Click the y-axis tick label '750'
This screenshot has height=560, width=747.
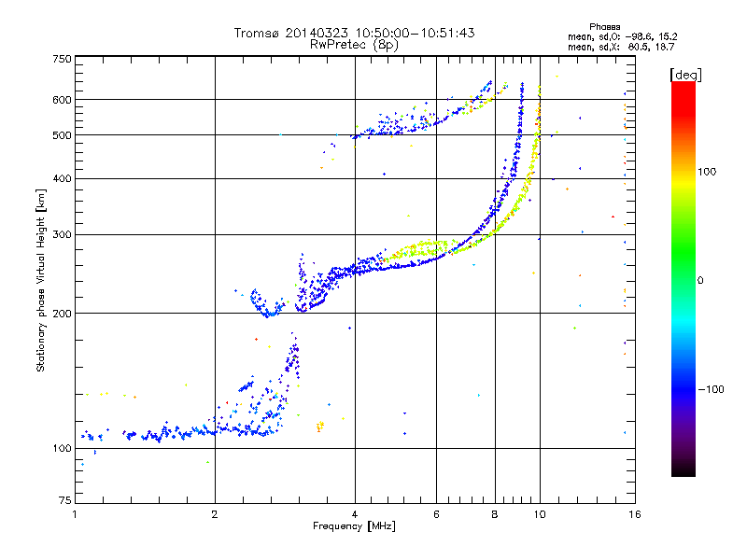pos(62,59)
